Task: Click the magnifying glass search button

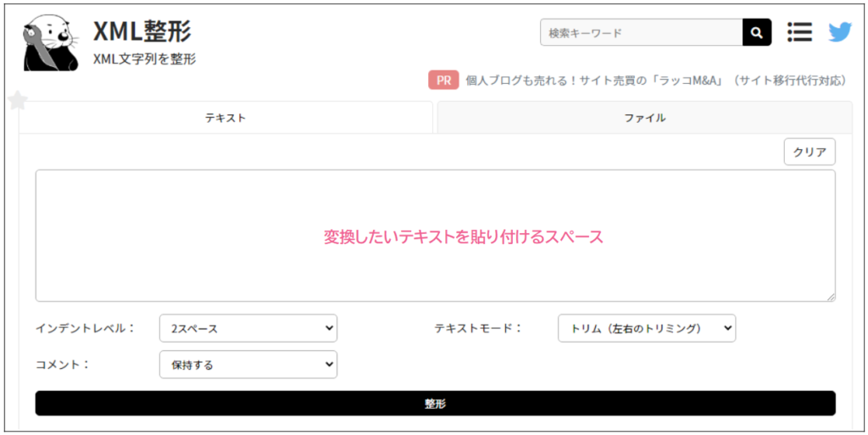Action: point(757,32)
